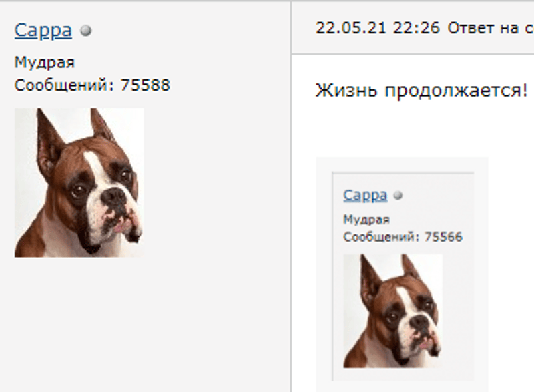Viewport: 534px width, 392px height.
Task: Open the small boxer dog avatar in the post
Action: pos(392,311)
